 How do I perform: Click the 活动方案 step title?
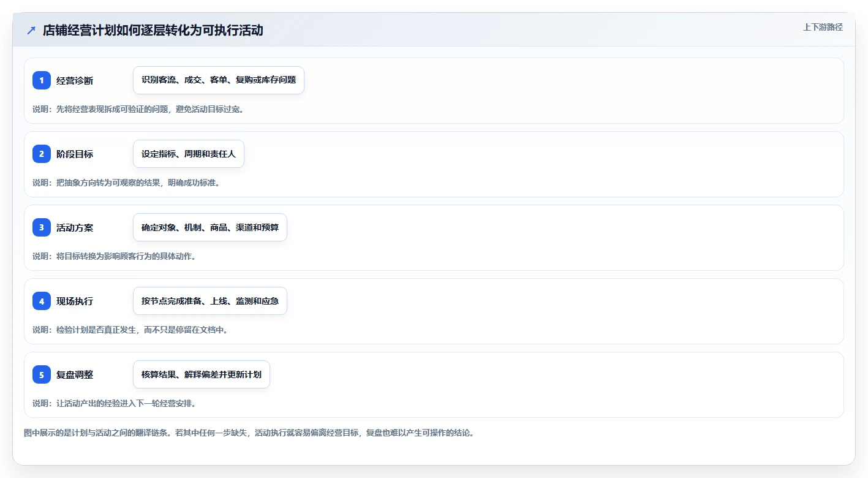click(75, 227)
